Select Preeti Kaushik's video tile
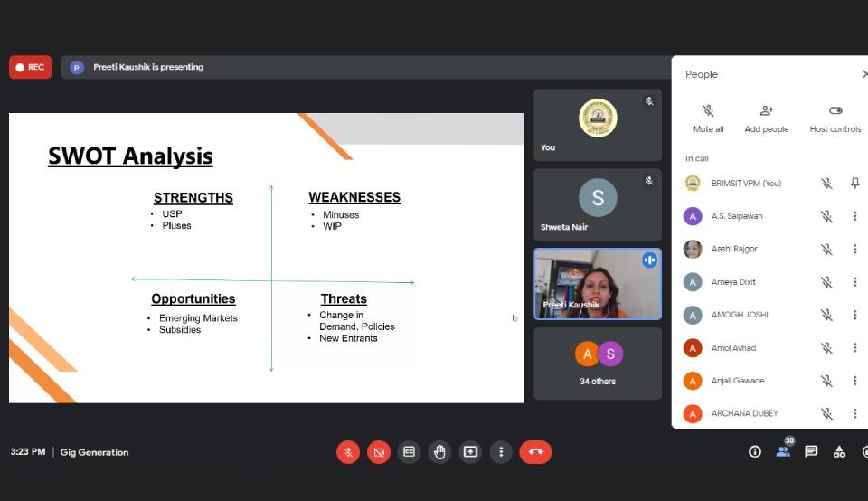Screen dimensions: 868x501 (x=598, y=284)
